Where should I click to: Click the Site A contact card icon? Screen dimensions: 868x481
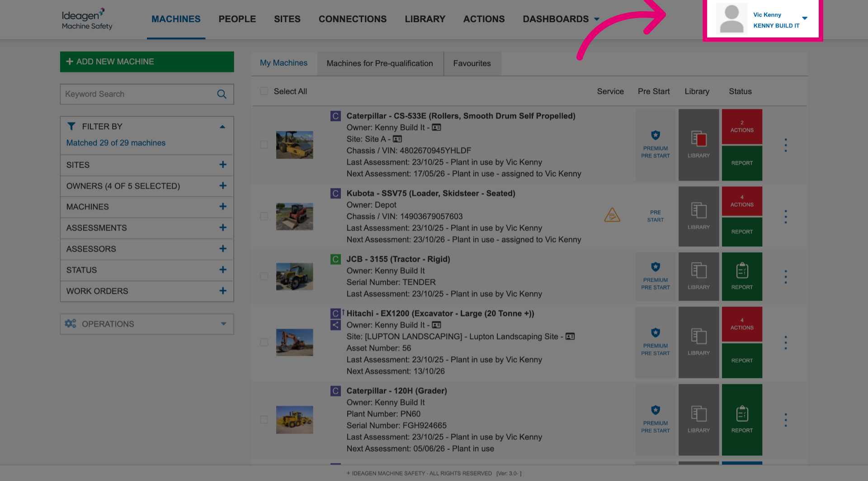point(397,139)
